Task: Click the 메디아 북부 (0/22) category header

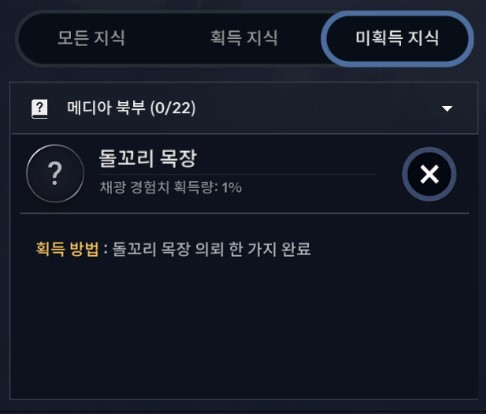Action: pyautogui.click(x=244, y=108)
